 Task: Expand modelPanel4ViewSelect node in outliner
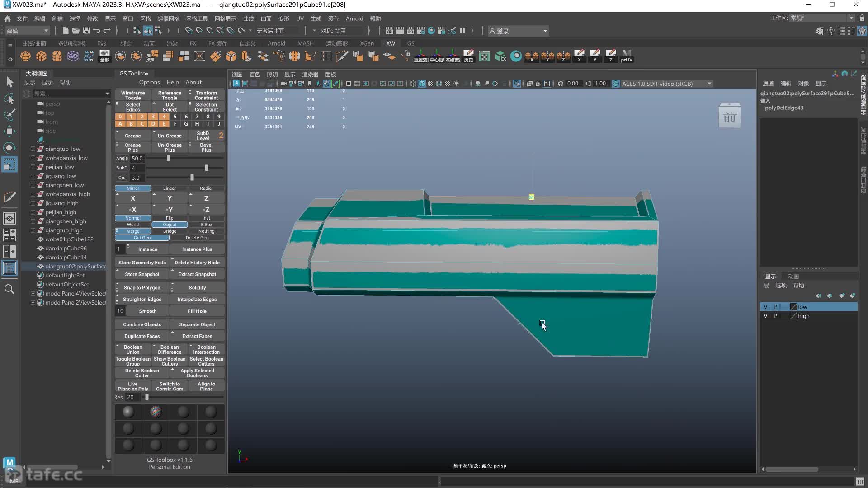coord(33,293)
